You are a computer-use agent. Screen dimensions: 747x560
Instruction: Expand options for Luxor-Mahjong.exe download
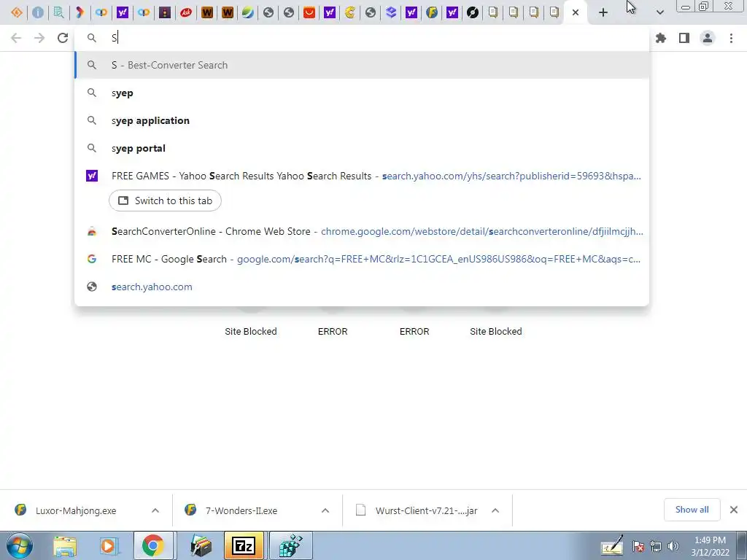155,510
